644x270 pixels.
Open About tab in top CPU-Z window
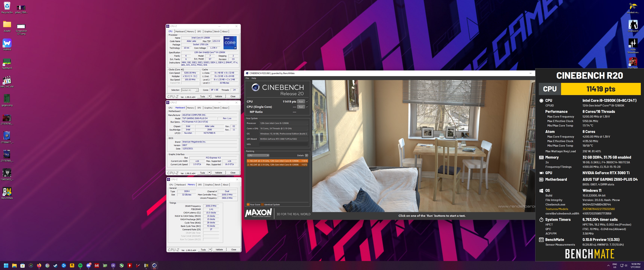(225, 31)
